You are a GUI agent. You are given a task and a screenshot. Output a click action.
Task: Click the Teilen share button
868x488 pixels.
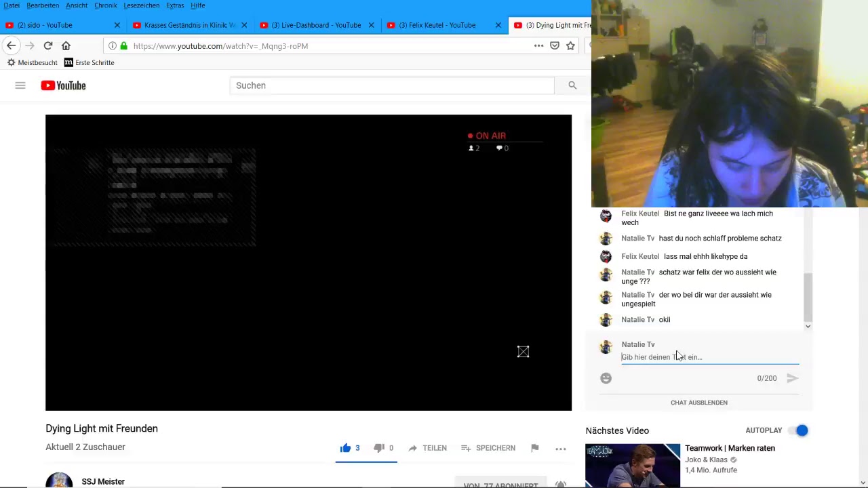pyautogui.click(x=427, y=448)
